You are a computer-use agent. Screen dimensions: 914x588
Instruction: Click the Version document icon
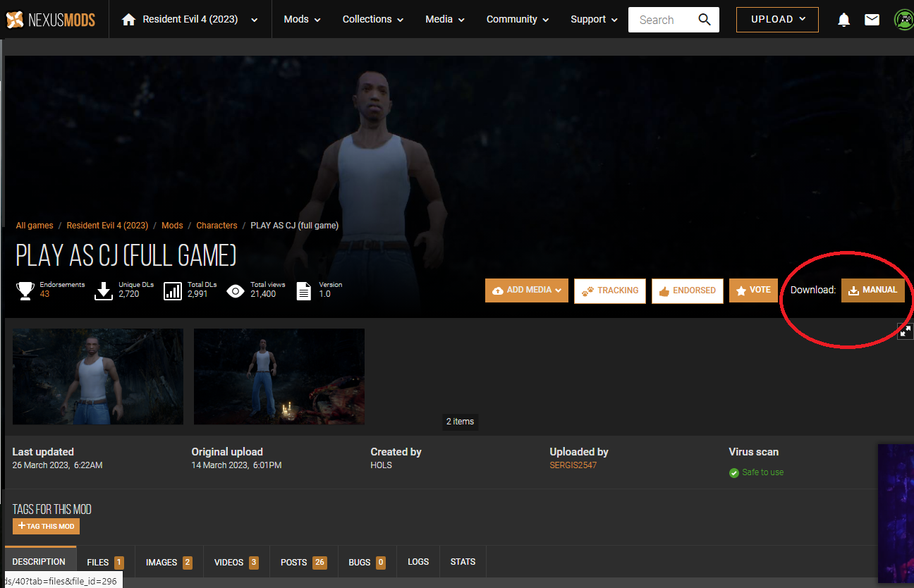304,290
